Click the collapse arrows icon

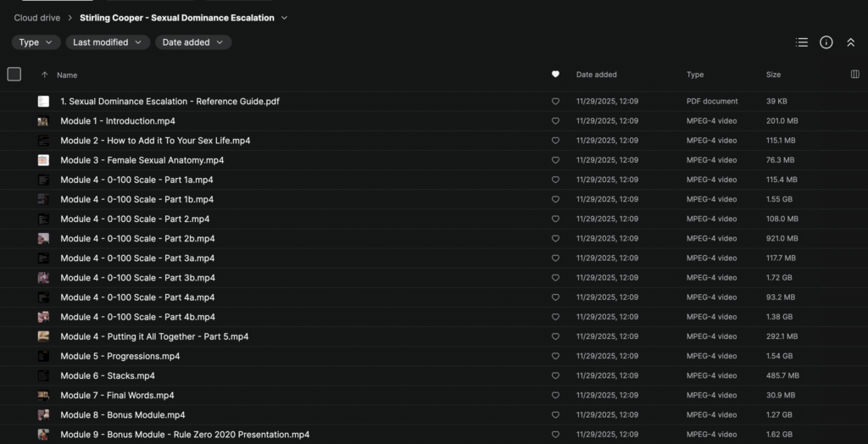851,42
